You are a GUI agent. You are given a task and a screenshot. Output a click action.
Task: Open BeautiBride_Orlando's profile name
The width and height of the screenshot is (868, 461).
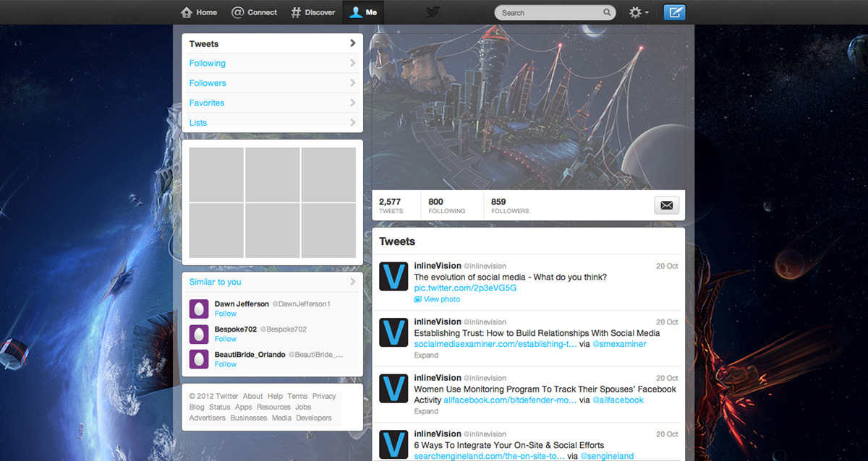pos(250,355)
